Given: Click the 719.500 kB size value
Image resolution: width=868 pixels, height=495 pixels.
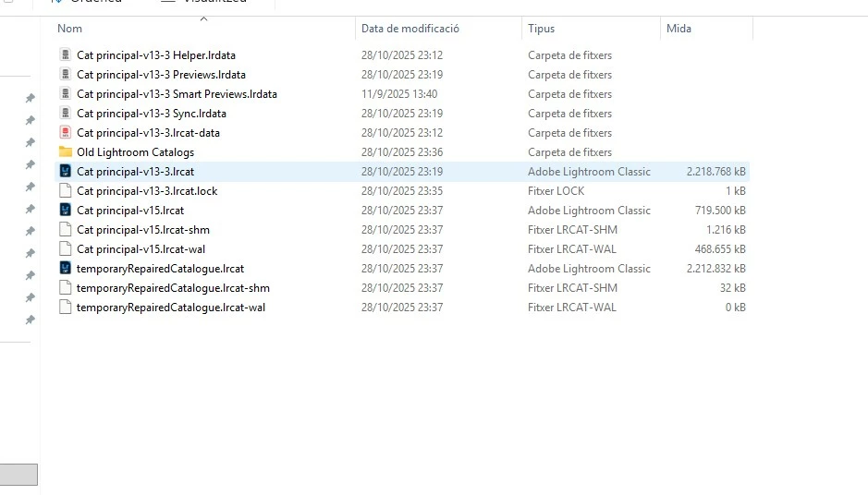Looking at the screenshot, I should click(x=720, y=210).
